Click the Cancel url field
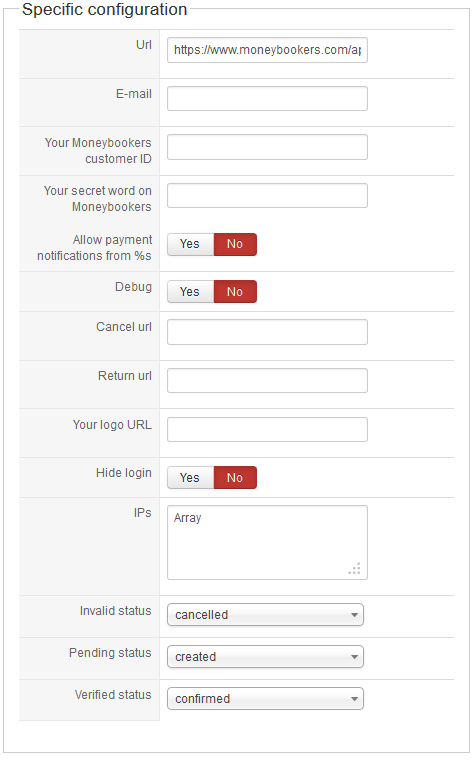The width and height of the screenshot is (476, 761). (x=267, y=332)
